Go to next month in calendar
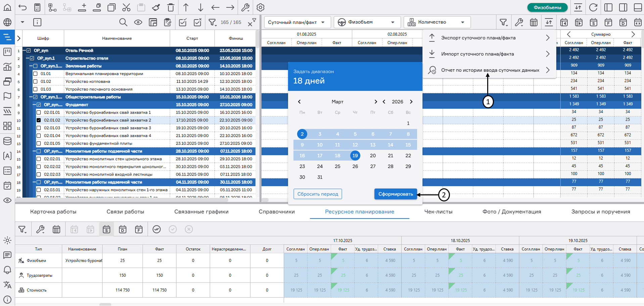 click(376, 102)
